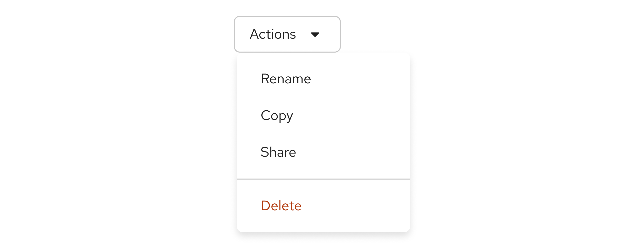Share the item using the menu
The image size is (644, 248).
pyautogui.click(x=278, y=152)
